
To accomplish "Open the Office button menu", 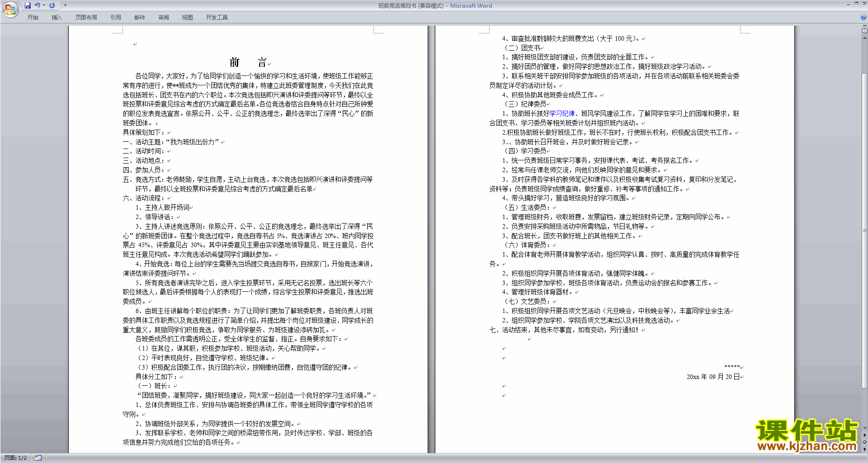I will click(10, 9).
